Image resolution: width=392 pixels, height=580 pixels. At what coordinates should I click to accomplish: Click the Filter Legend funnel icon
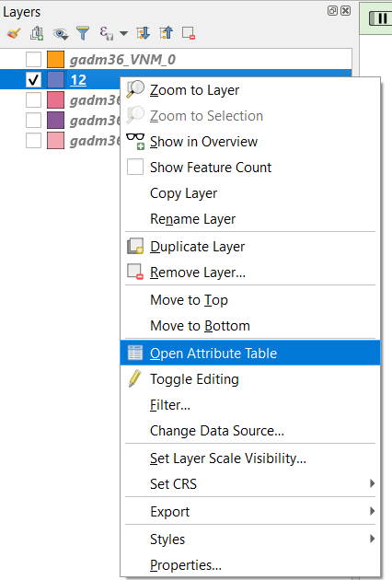click(83, 33)
